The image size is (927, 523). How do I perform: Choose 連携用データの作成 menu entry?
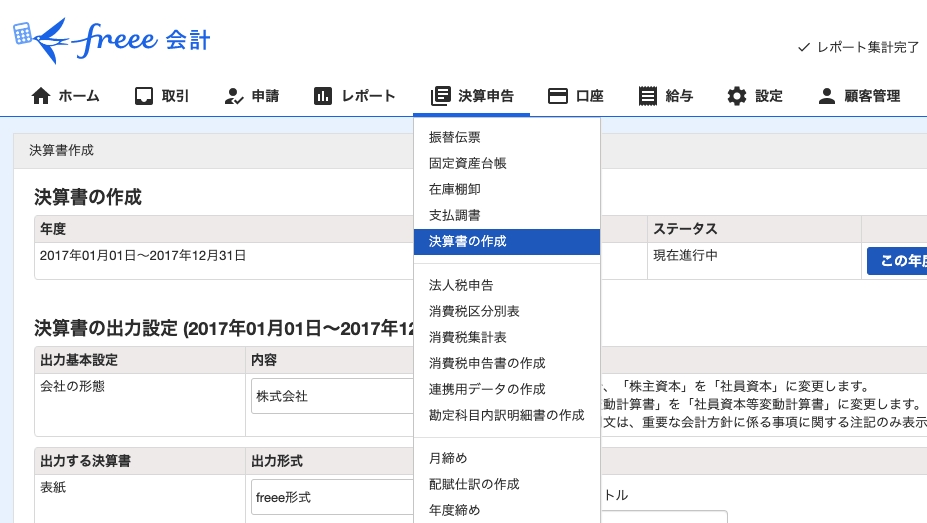(x=507, y=389)
